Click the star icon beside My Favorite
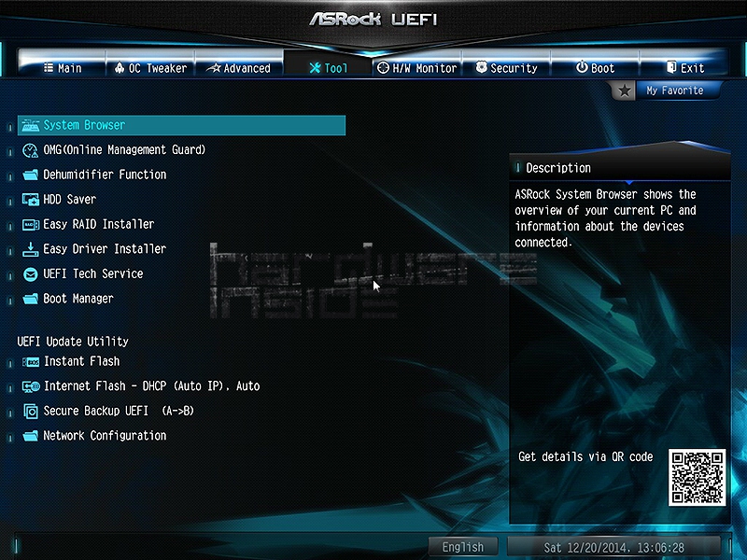The height and width of the screenshot is (560, 747). click(x=624, y=91)
